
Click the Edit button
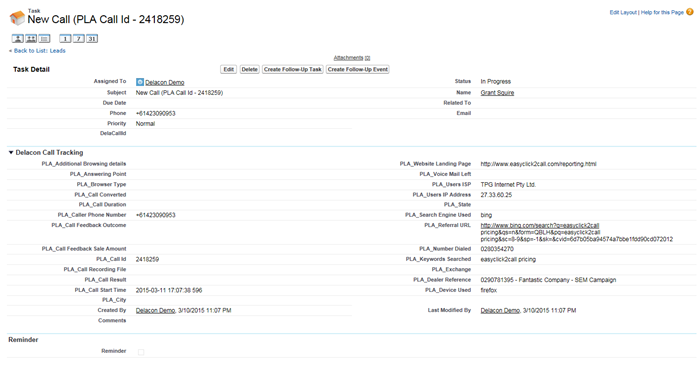(229, 69)
